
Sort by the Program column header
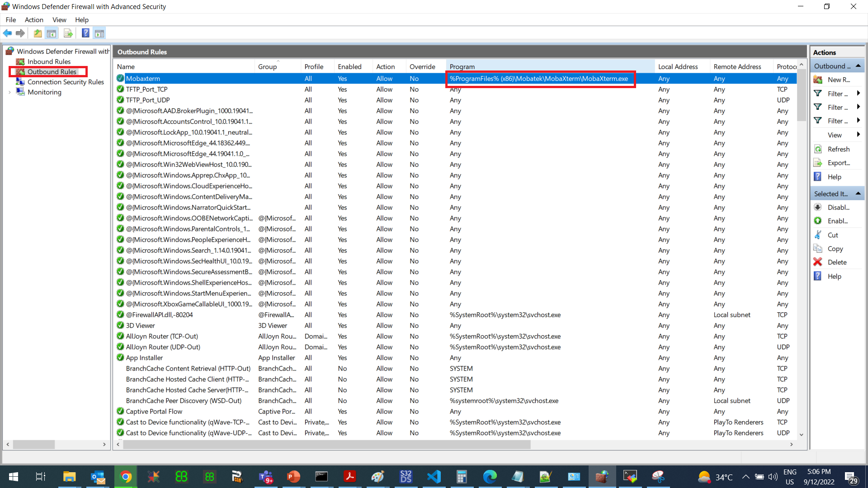550,66
